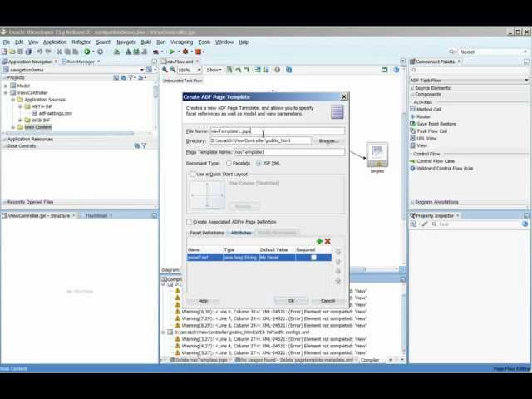Click the File Name input field
Viewport: 532px width, 399px height.
click(x=277, y=131)
